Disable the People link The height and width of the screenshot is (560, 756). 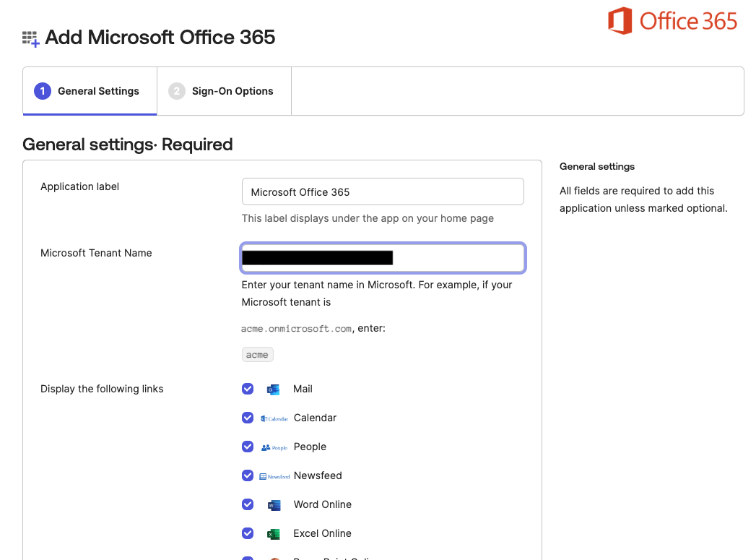[248, 447]
